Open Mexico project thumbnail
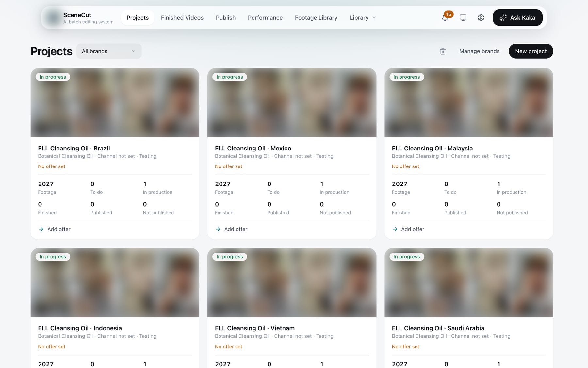This screenshot has width=588, height=368. (x=292, y=103)
